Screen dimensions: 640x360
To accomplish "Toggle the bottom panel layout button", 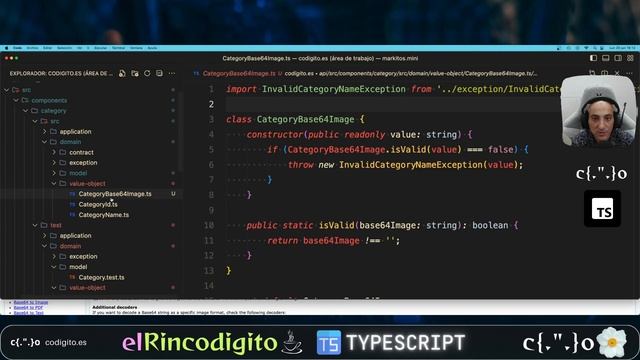I will (606, 58).
